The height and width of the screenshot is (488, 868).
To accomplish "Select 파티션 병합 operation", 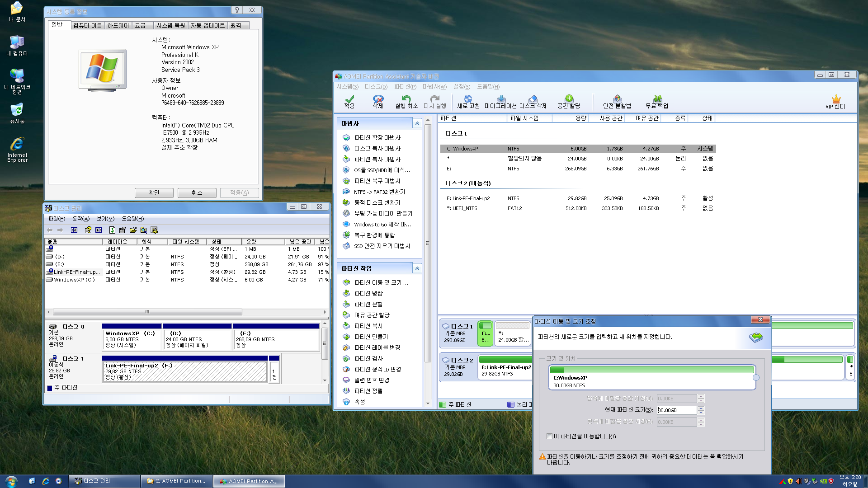I will click(x=368, y=293).
